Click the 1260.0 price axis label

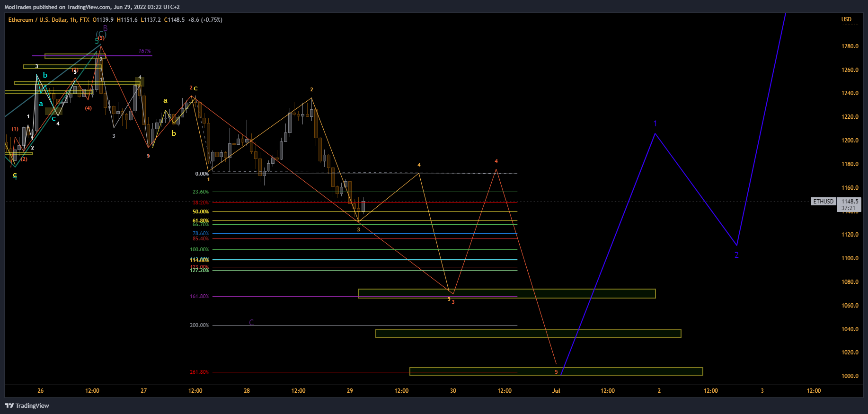point(850,70)
